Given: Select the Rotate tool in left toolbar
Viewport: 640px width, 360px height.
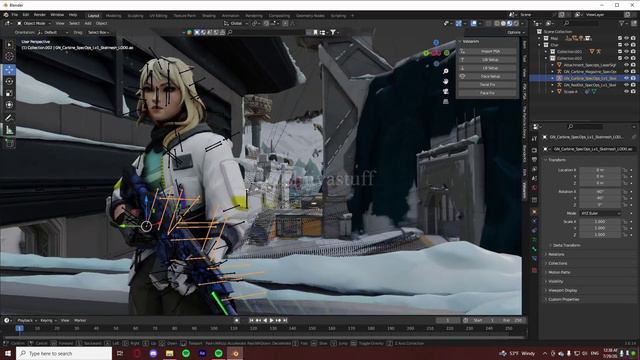Looking at the screenshot, I should pos(9,81).
